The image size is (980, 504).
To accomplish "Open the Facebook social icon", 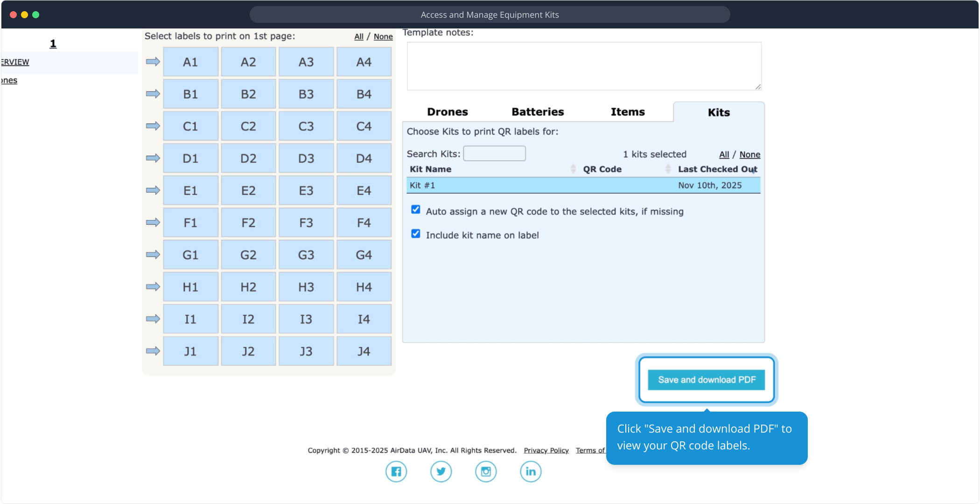I will pyautogui.click(x=396, y=471).
